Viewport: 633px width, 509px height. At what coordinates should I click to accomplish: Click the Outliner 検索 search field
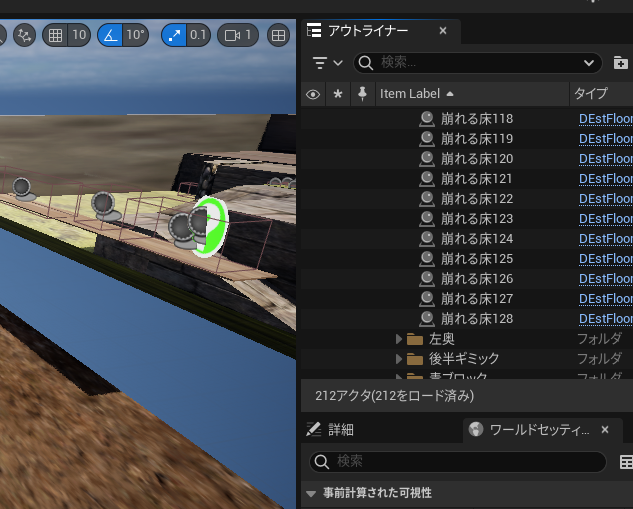(x=478, y=63)
